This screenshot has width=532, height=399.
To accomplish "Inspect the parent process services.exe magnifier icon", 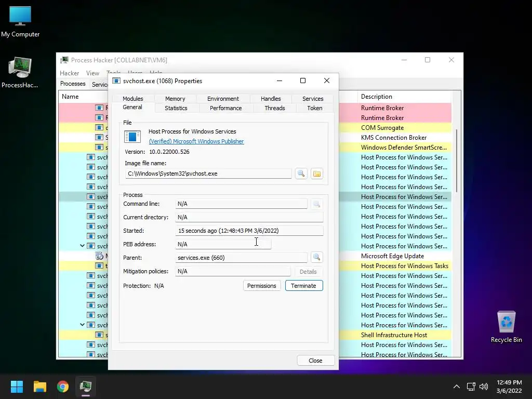I will [x=316, y=257].
